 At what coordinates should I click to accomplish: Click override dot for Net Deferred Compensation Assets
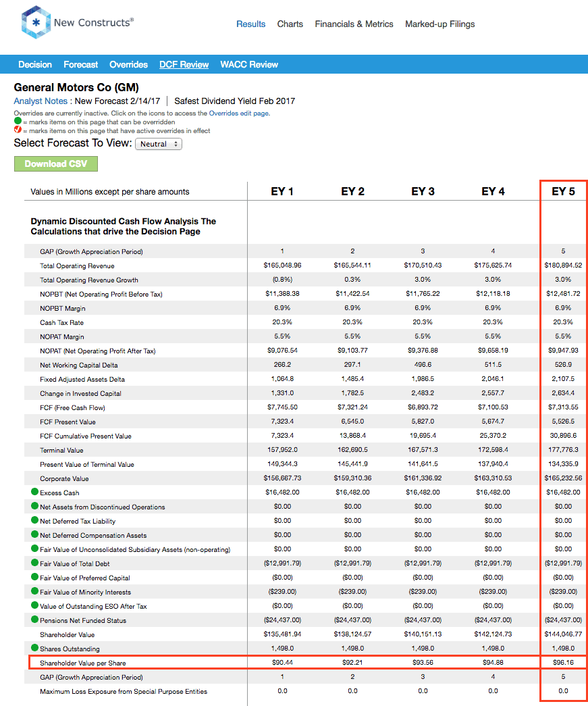(34, 534)
